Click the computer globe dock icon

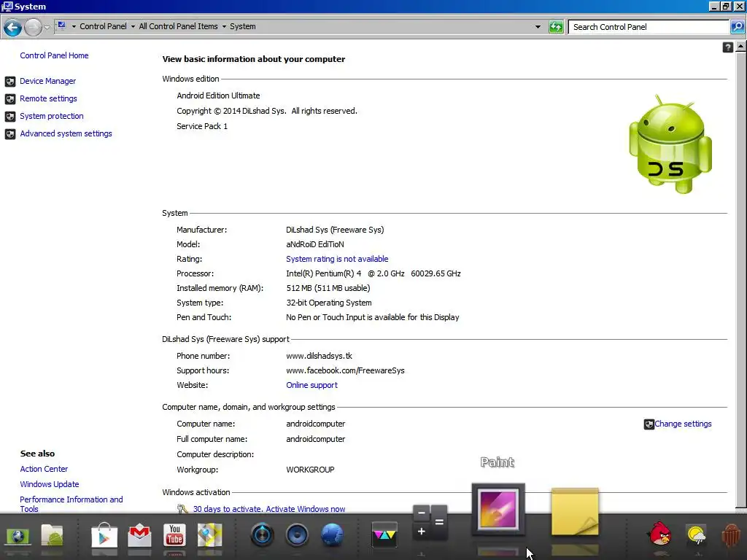18,536
